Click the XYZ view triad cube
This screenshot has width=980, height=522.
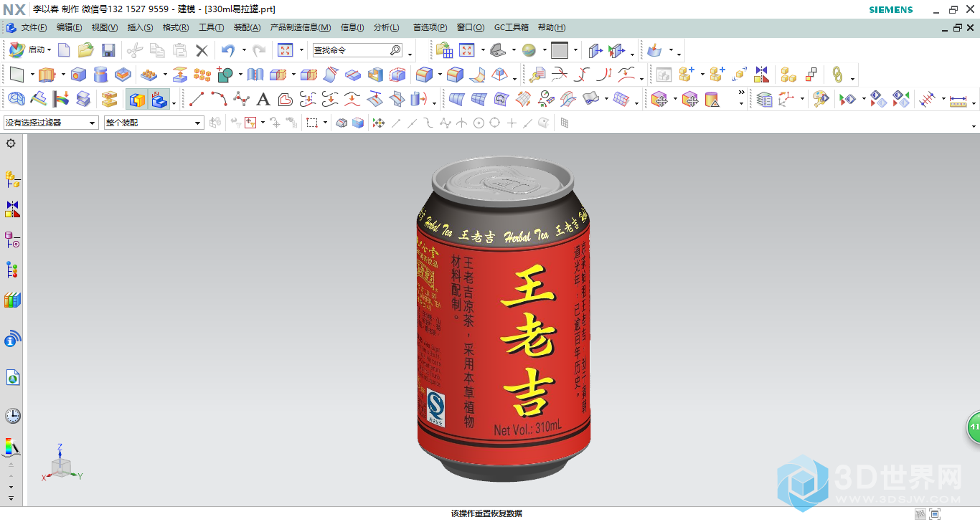tap(62, 467)
